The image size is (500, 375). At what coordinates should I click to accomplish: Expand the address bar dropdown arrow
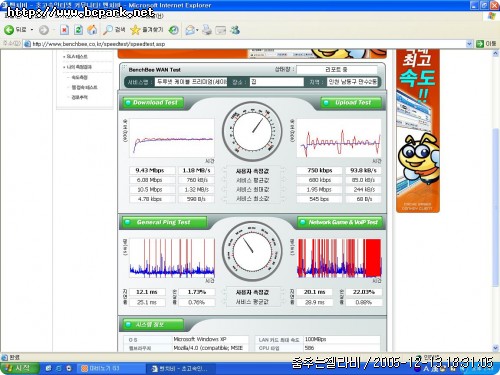point(469,44)
